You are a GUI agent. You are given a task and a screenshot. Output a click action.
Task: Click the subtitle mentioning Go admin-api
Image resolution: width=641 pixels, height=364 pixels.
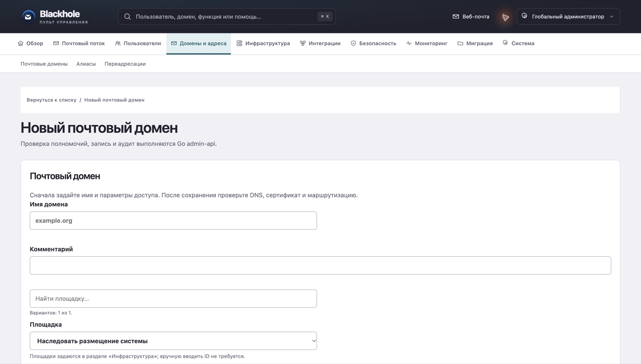(119, 144)
